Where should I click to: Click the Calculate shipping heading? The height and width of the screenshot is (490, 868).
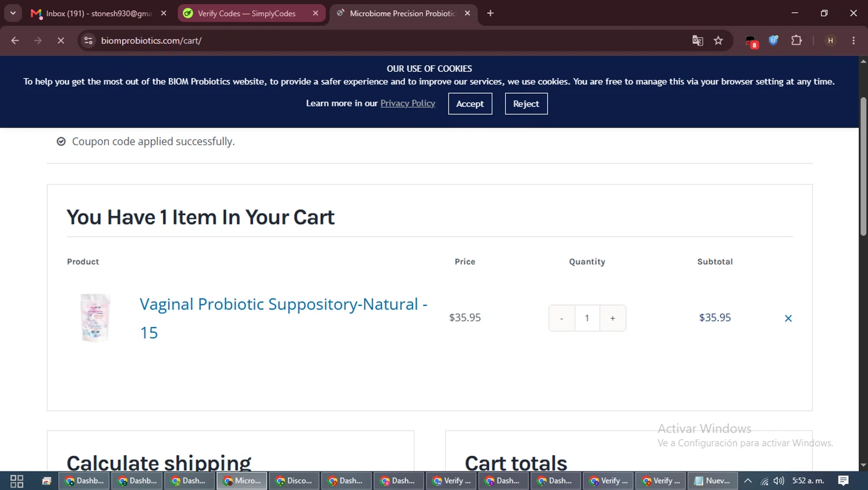159,462
